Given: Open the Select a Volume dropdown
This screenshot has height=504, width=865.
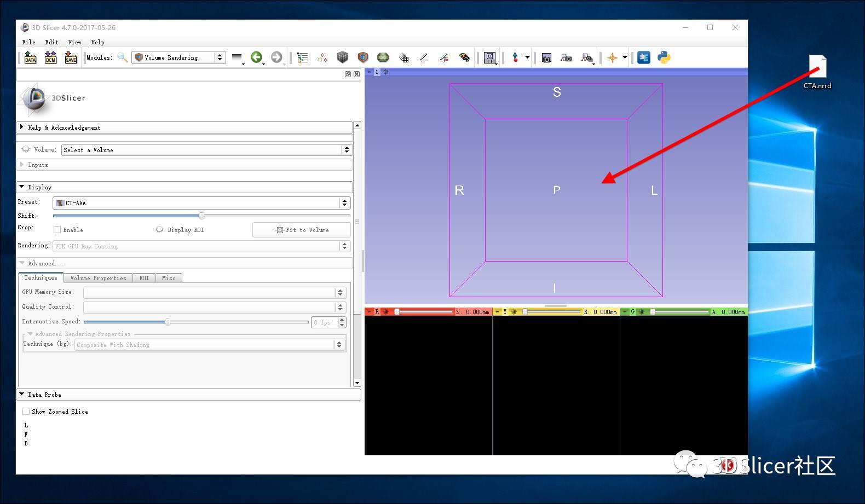Looking at the screenshot, I should click(206, 150).
